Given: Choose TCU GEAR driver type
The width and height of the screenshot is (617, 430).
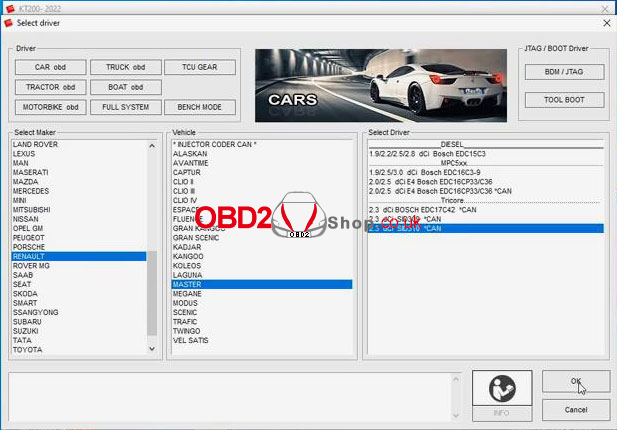Looking at the screenshot, I should (201, 68).
